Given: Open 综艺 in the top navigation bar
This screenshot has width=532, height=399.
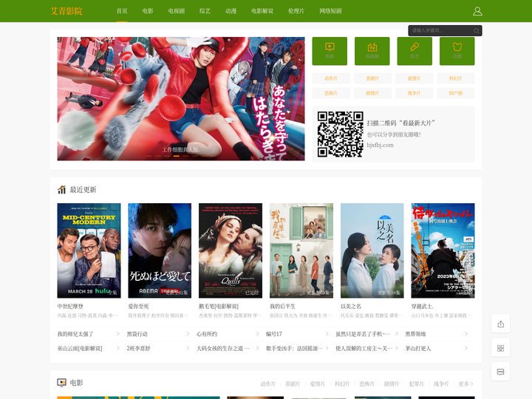Looking at the screenshot, I should click(x=205, y=11).
